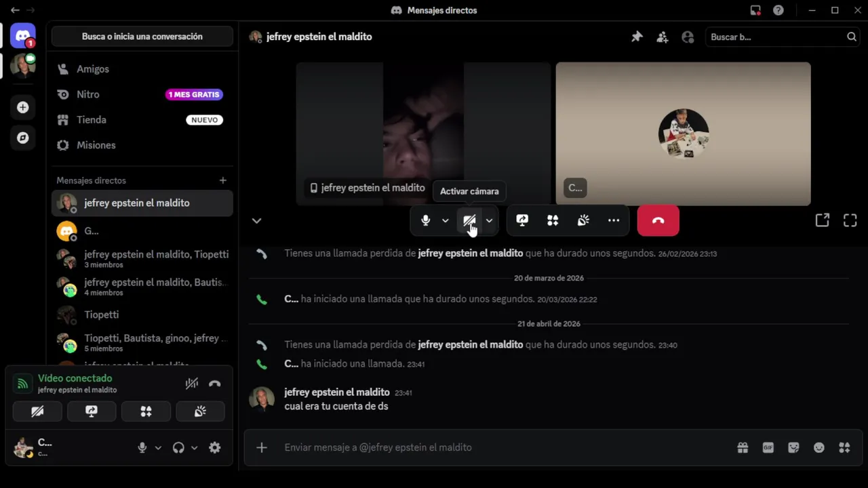This screenshot has height=488, width=868.
Task: Open the 4 miembros group conversation
Action: tap(142, 287)
